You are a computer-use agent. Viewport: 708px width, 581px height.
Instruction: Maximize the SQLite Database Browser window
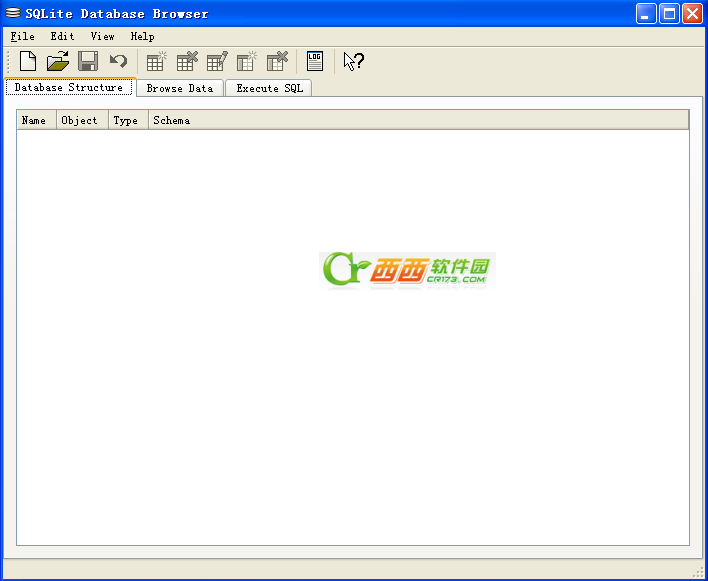pyautogui.click(x=669, y=14)
